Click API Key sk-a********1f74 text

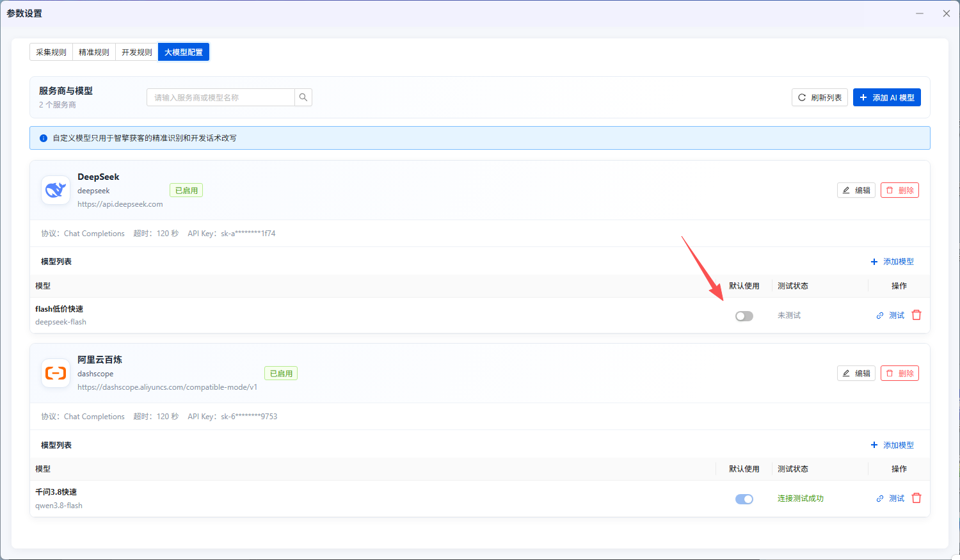pos(232,234)
